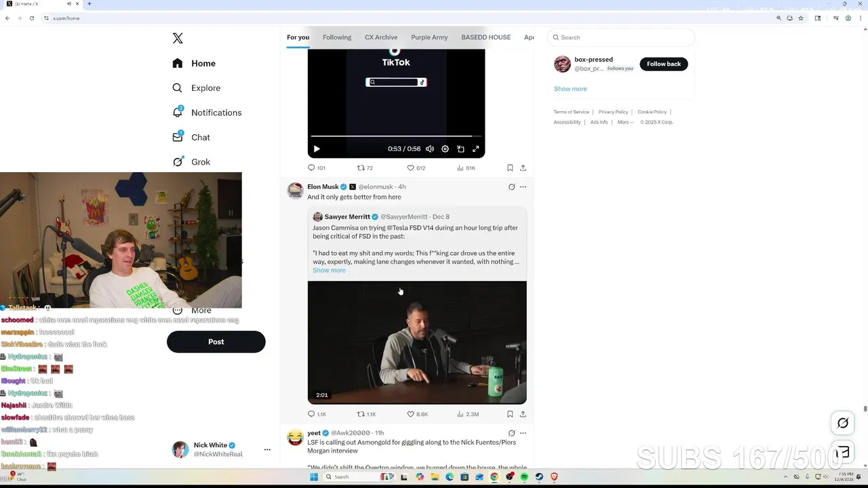Reply to Elon Musk's post
The image size is (868, 488).
pos(317,414)
